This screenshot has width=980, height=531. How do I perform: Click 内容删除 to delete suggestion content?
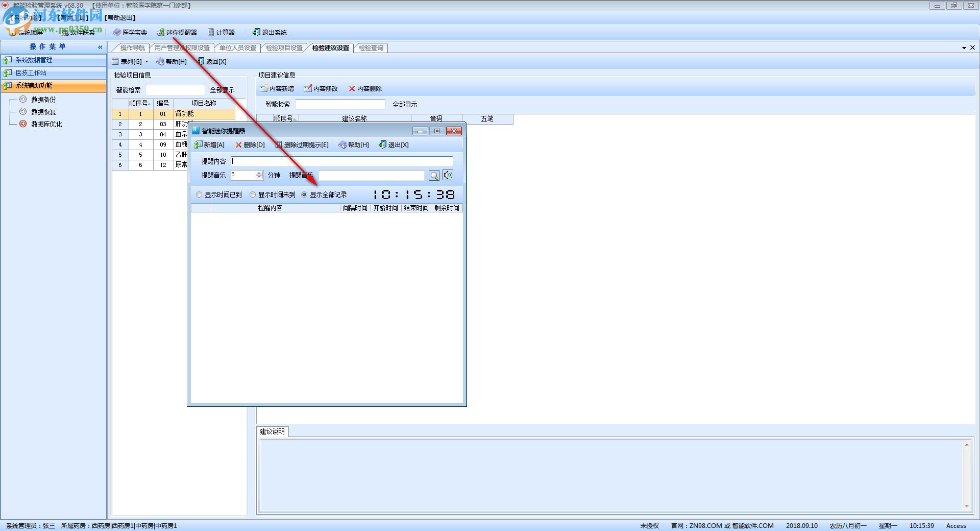click(365, 89)
